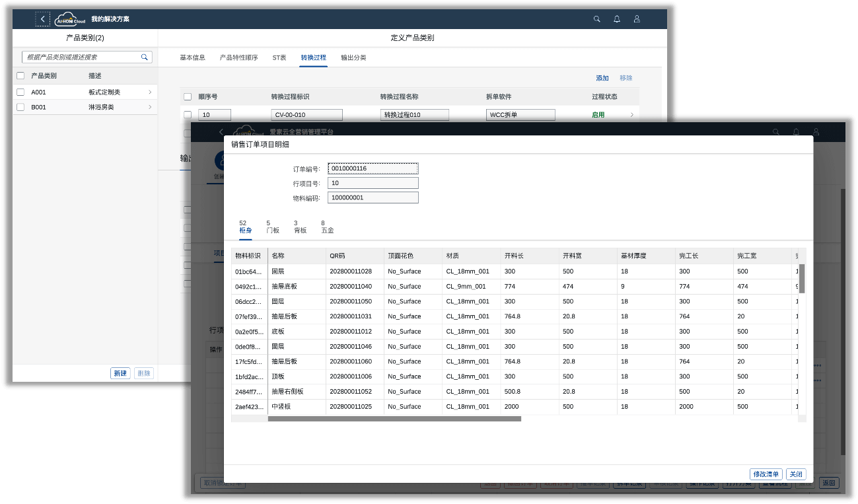Expand the 淋浴房类 row chevron

(150, 107)
